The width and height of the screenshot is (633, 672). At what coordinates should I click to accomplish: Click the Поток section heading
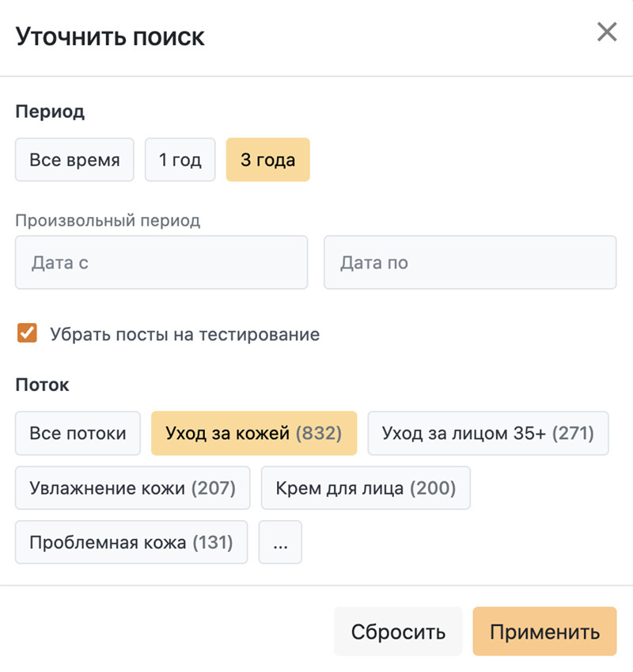click(x=42, y=385)
